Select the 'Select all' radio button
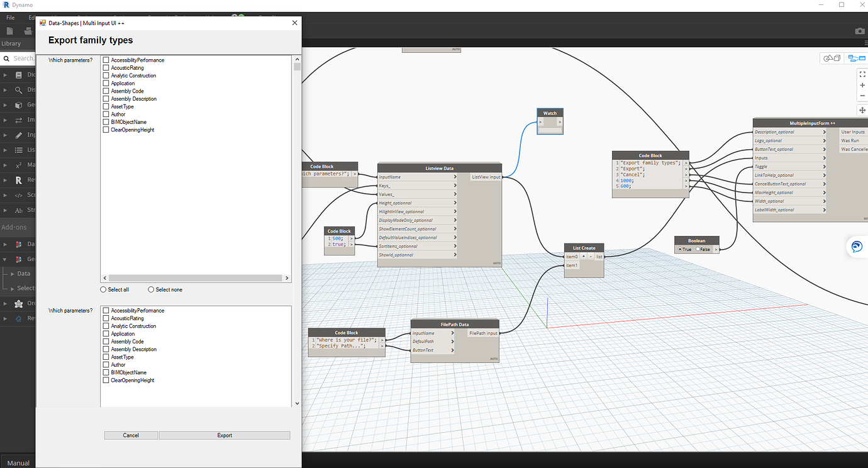This screenshot has width=868, height=468. [103, 290]
